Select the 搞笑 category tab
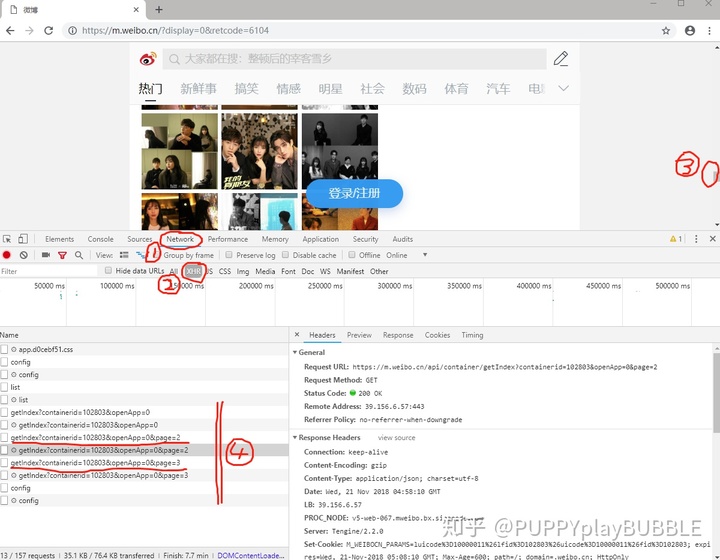The width and height of the screenshot is (720, 560). [x=247, y=89]
